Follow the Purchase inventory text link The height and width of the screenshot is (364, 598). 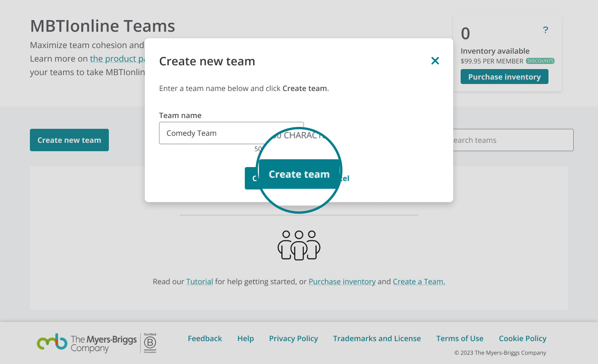[342, 281]
